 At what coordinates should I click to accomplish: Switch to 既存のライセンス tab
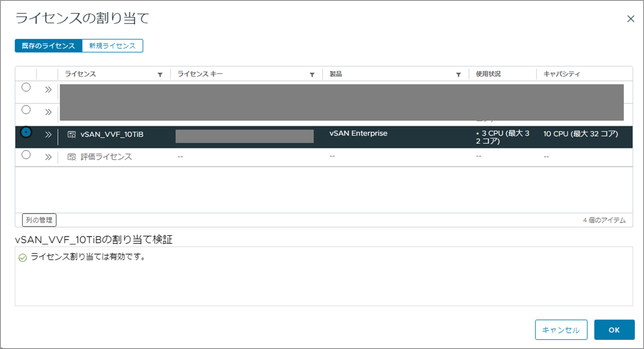click(x=48, y=46)
